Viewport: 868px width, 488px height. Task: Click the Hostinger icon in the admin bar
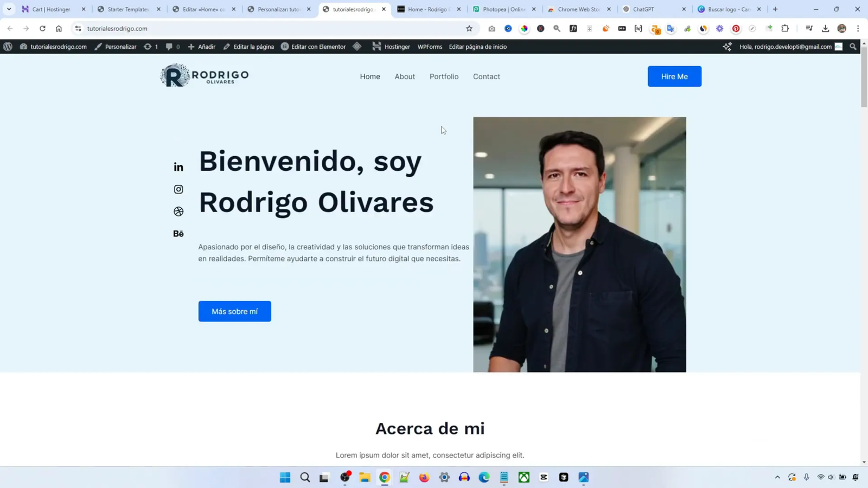pos(377,47)
